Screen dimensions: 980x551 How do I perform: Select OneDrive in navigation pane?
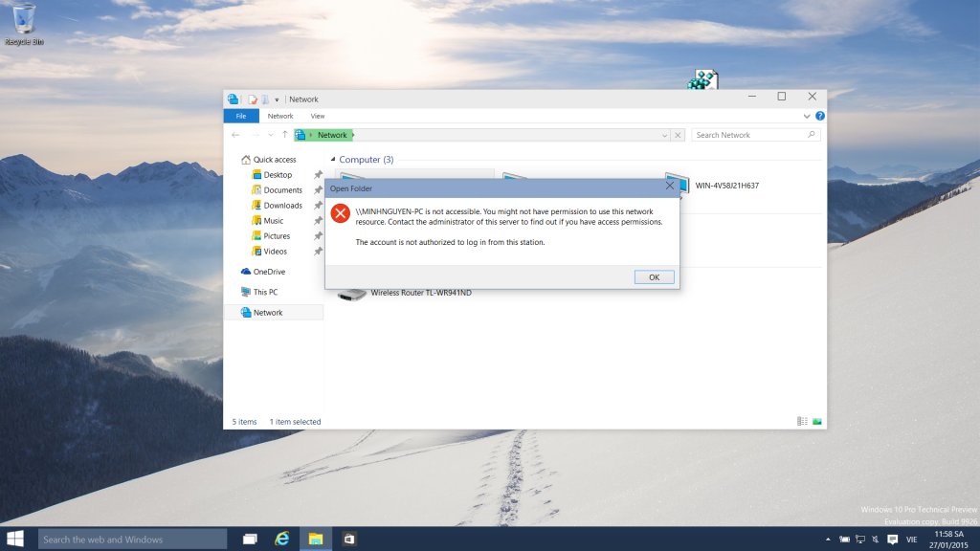(269, 272)
